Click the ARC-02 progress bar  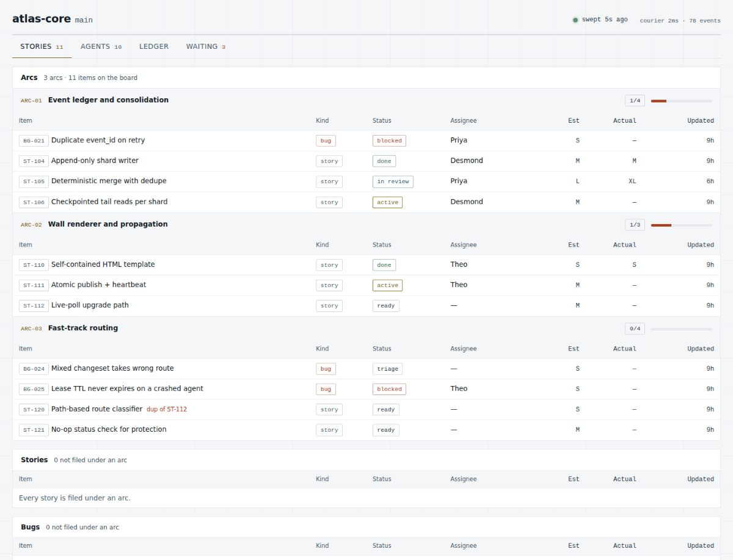(x=681, y=225)
